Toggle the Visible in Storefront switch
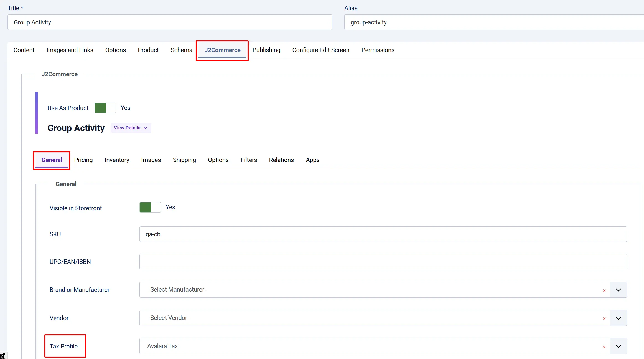Viewport: 644px width, 359px height. (x=150, y=207)
